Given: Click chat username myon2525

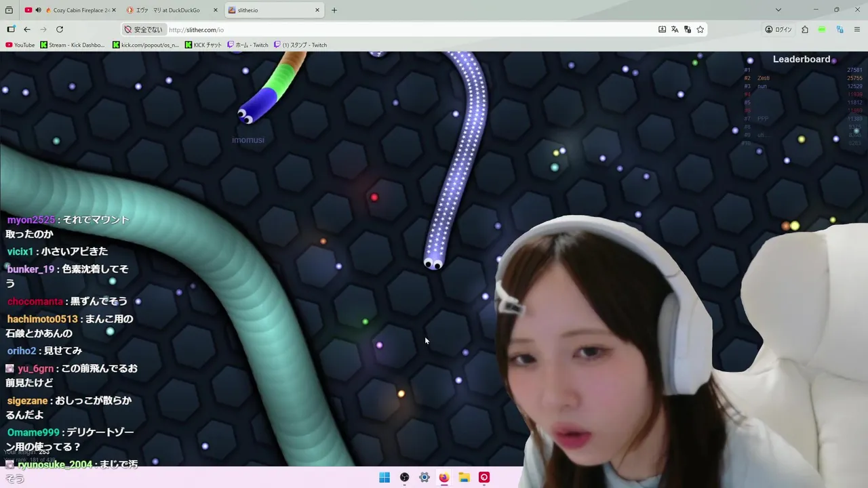Looking at the screenshot, I should pyautogui.click(x=31, y=220).
